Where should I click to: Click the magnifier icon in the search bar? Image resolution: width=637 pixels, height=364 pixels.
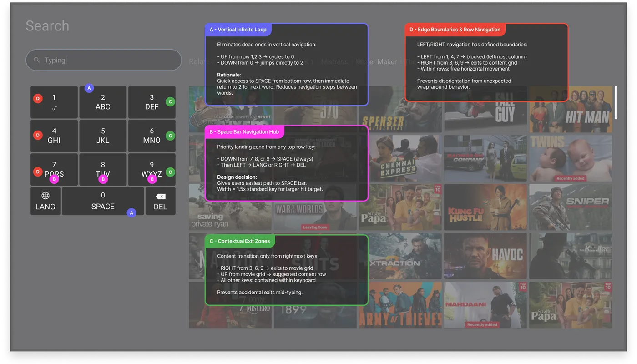tap(37, 60)
